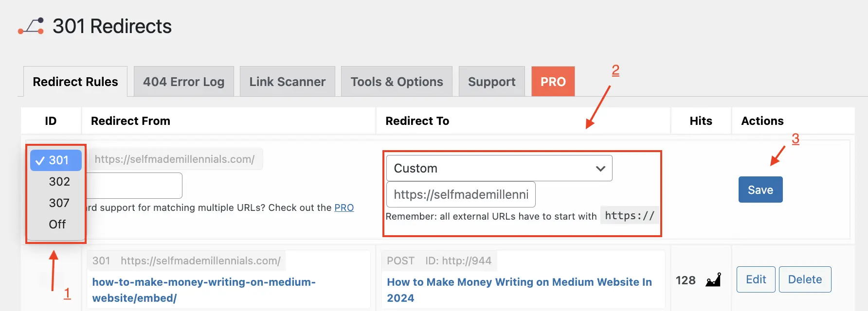The image size is (868, 311).
Task: Click the Redirect From path input field
Action: click(x=134, y=186)
